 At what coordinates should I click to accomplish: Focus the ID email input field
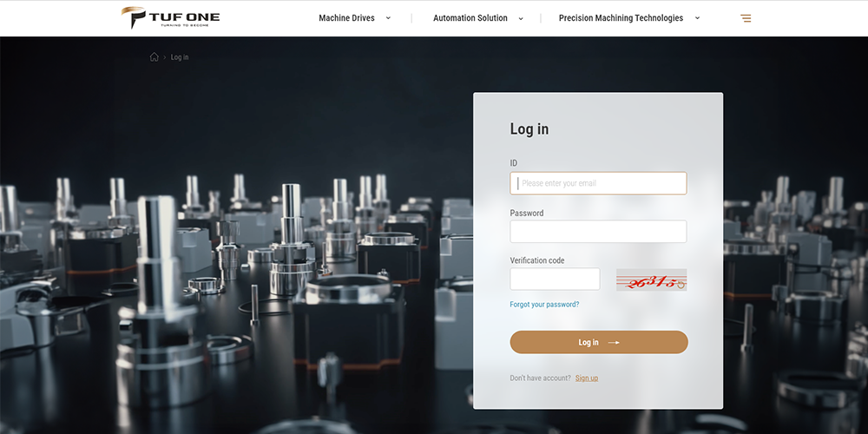click(x=598, y=183)
